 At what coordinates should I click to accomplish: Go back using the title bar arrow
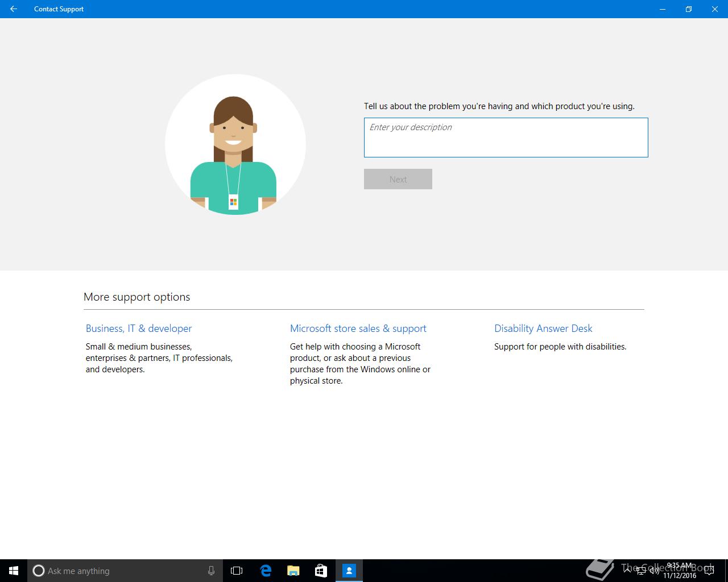pyautogui.click(x=14, y=9)
